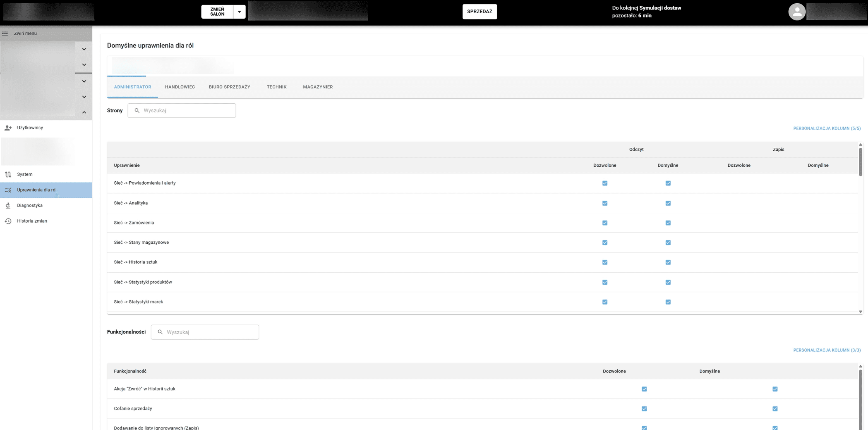Screen dimensions: 868x430
Task: Uncheck Odczyt Dozwolone for Powiadomienia i alerty
Action: tap(604, 183)
